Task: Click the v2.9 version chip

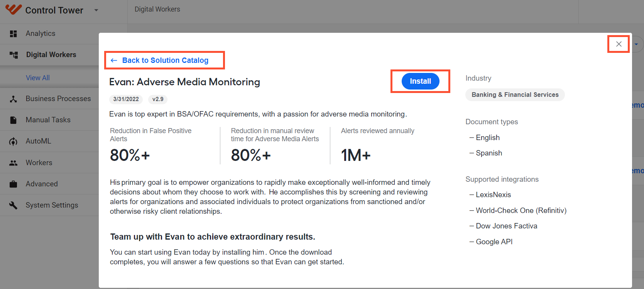Action: tap(158, 99)
